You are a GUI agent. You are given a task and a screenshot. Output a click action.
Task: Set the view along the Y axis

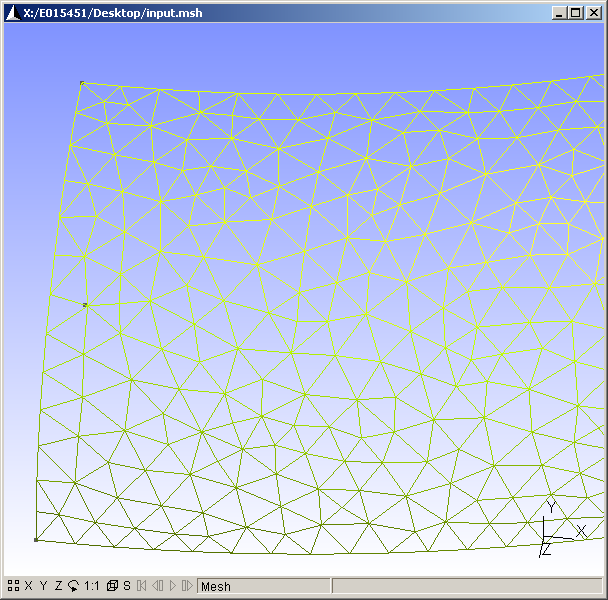[x=43, y=586]
